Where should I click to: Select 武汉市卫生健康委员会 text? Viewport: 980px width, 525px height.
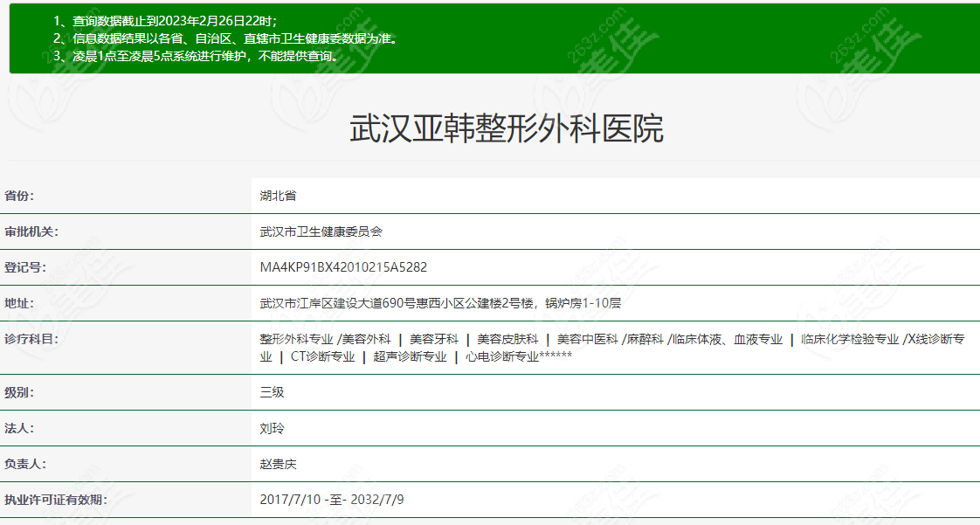click(321, 231)
